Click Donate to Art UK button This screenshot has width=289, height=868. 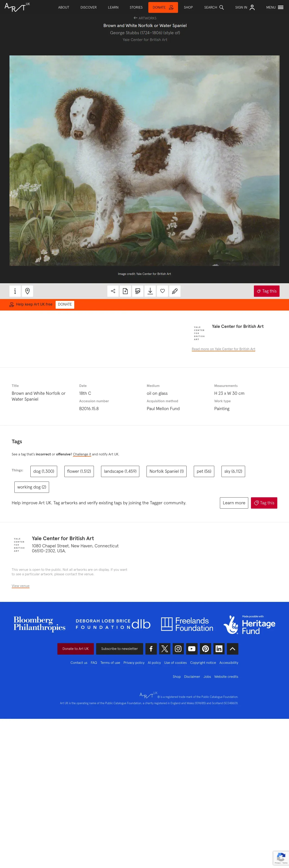coord(75,649)
